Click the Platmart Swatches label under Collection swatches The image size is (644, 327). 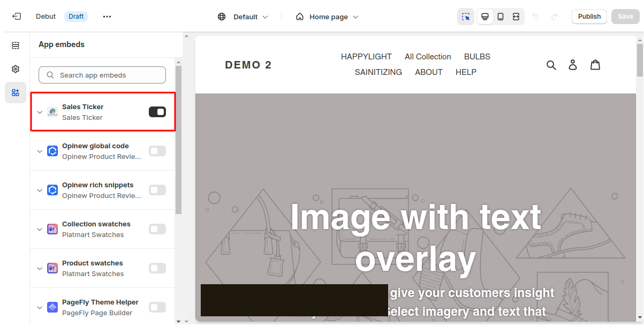tap(93, 235)
